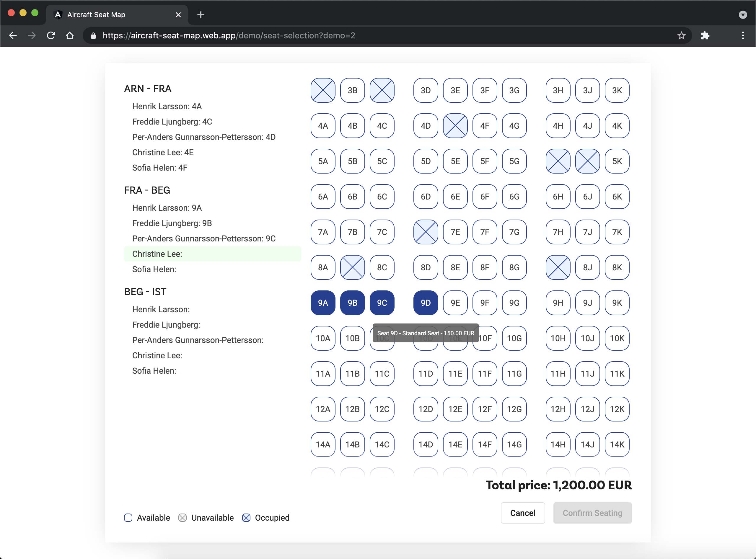Click the occupied seat next to 3B
Image resolution: width=756 pixels, height=559 pixels.
click(323, 90)
